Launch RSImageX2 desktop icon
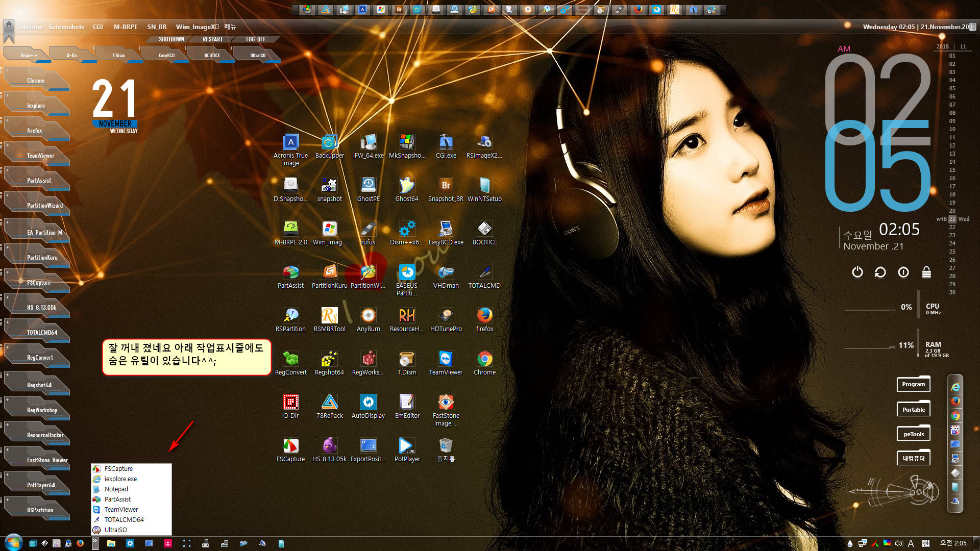The height and width of the screenshot is (551, 980). coord(484,146)
